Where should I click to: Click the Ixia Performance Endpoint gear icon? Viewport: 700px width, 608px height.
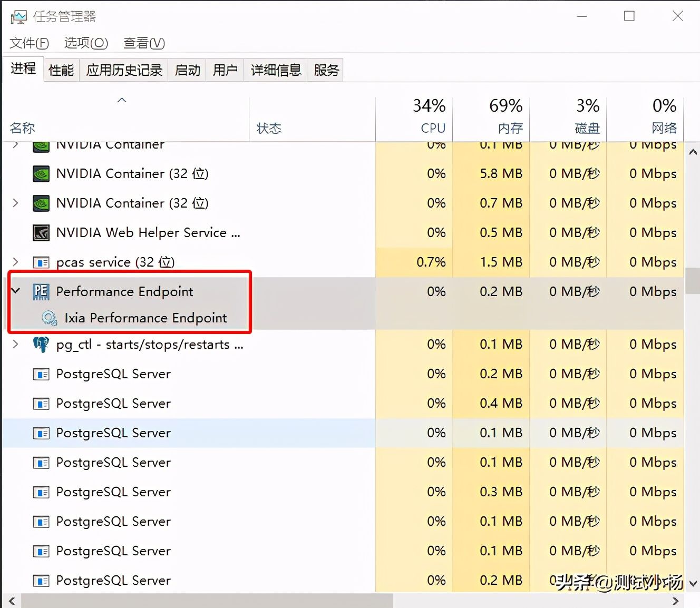tap(49, 318)
